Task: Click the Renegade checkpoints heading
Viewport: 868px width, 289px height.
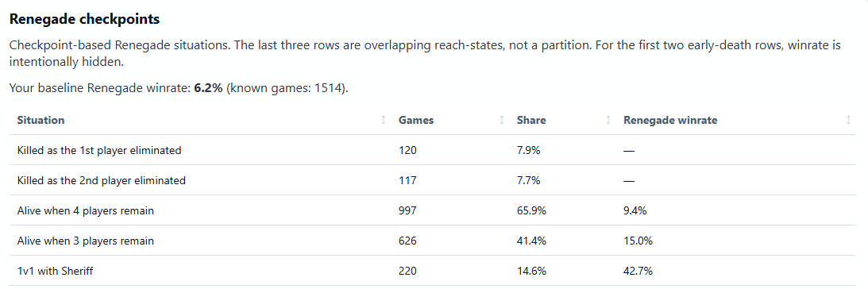Action: pyautogui.click(x=85, y=19)
